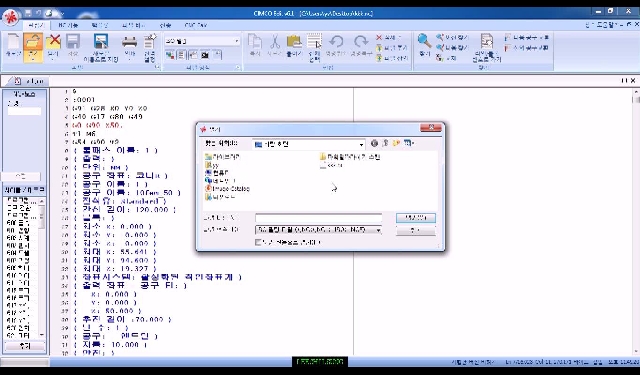Expand the Look in location dropdown
The width and height of the screenshot is (640, 375).
361,144
